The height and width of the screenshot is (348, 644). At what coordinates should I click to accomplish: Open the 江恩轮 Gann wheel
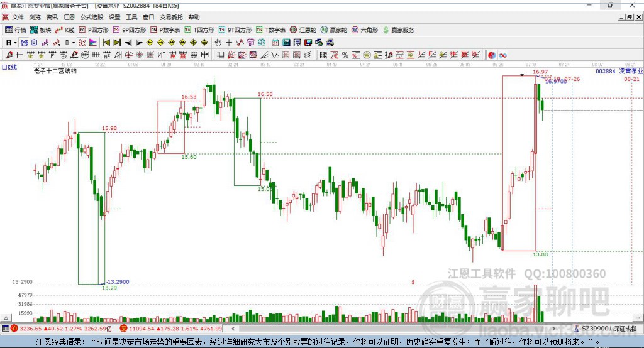tap(303, 30)
